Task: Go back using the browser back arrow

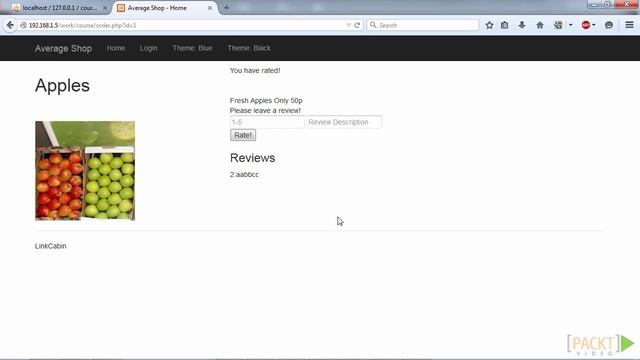Action: tap(10, 25)
